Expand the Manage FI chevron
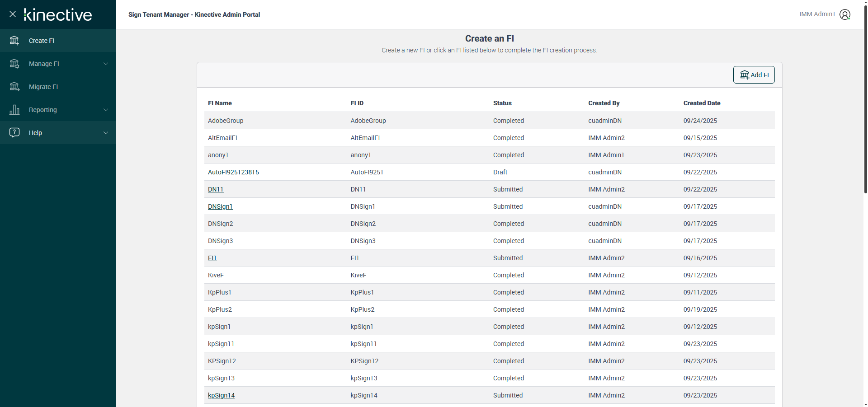Image resolution: width=868 pixels, height=407 pixels. [106, 64]
